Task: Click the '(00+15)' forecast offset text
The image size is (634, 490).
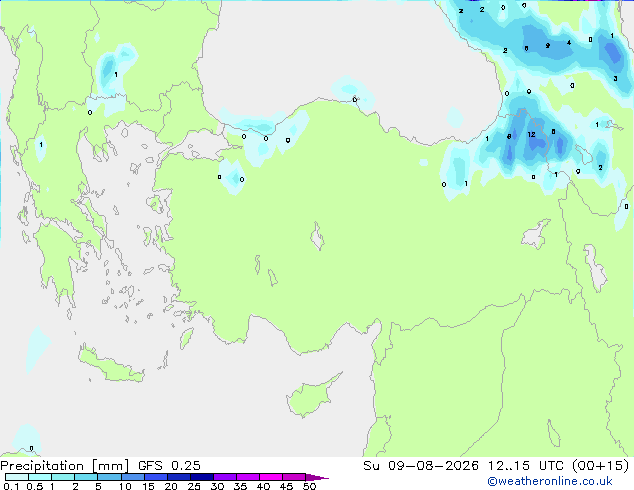Action: (x=601, y=466)
